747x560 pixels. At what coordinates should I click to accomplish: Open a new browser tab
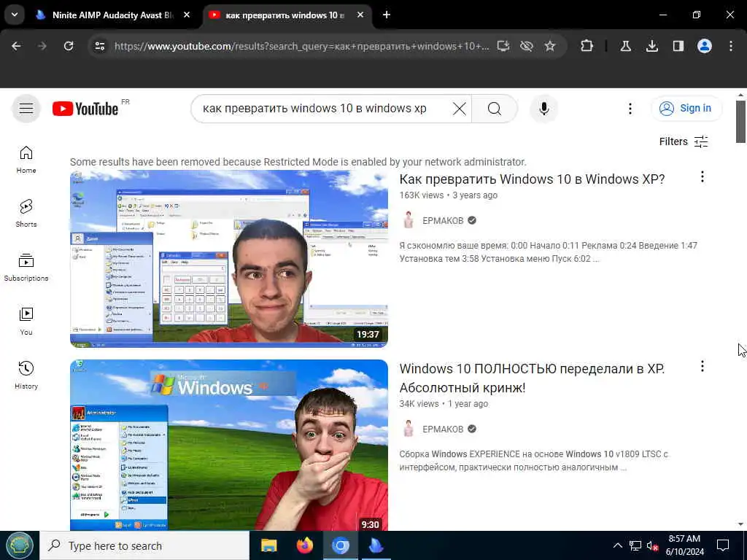[387, 15]
